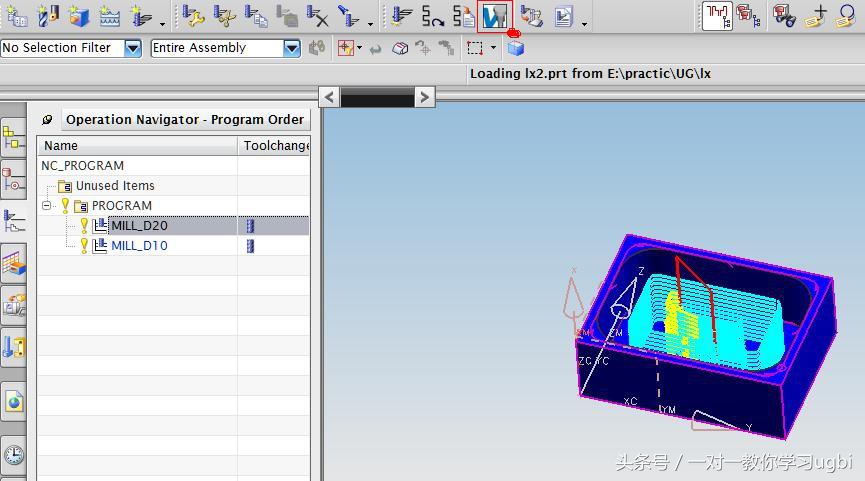This screenshot has height=481, width=865.
Task: Click the Create Geometry toolbar icon
Action: (78, 16)
